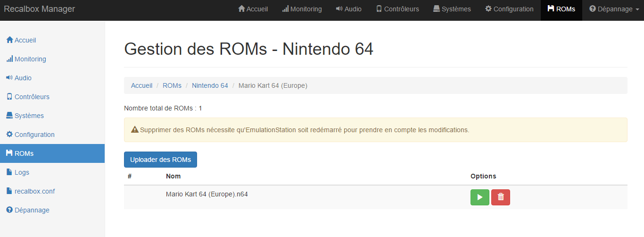
Task: Launch Mario Kart 64 with green play button
Action: click(479, 197)
